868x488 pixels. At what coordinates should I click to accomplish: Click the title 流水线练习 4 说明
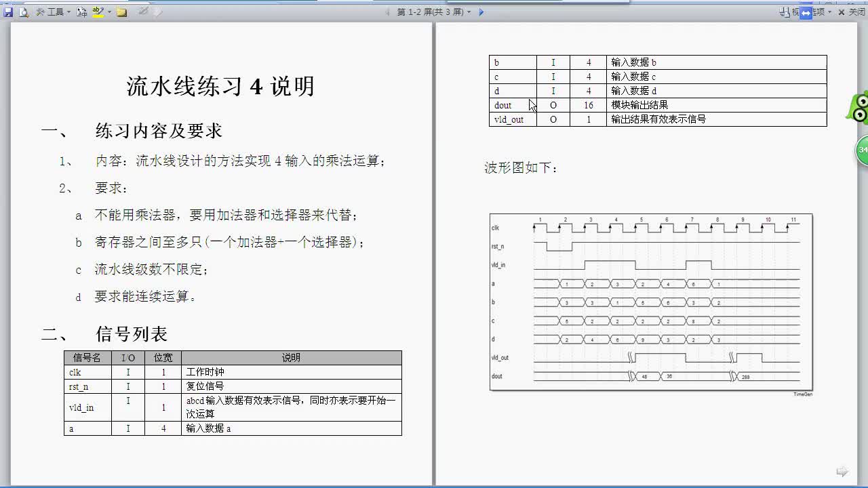click(221, 86)
